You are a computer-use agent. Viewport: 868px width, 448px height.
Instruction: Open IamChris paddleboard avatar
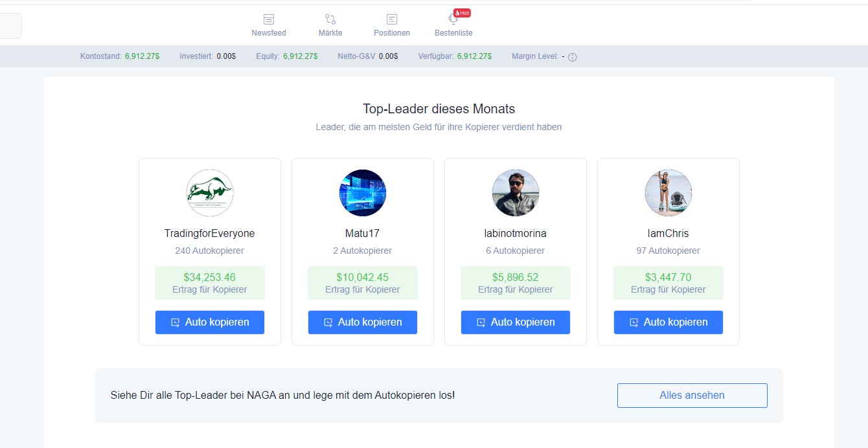tap(668, 193)
